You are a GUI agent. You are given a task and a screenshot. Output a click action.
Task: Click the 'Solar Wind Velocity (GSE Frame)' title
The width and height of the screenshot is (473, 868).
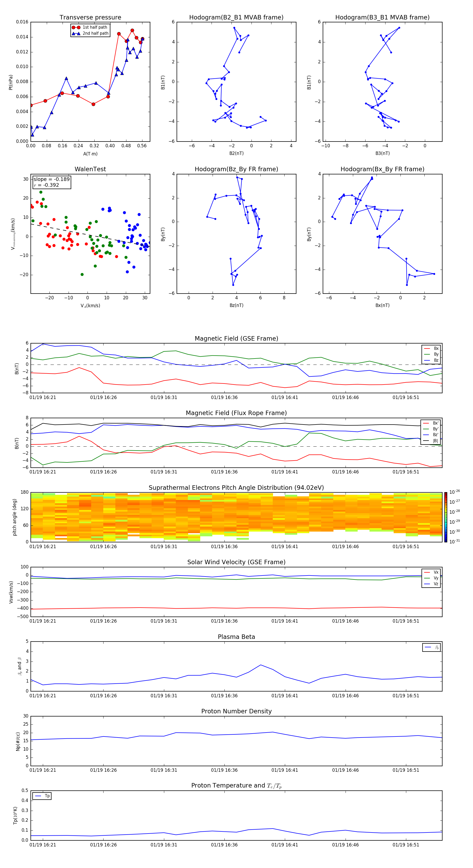click(236, 562)
